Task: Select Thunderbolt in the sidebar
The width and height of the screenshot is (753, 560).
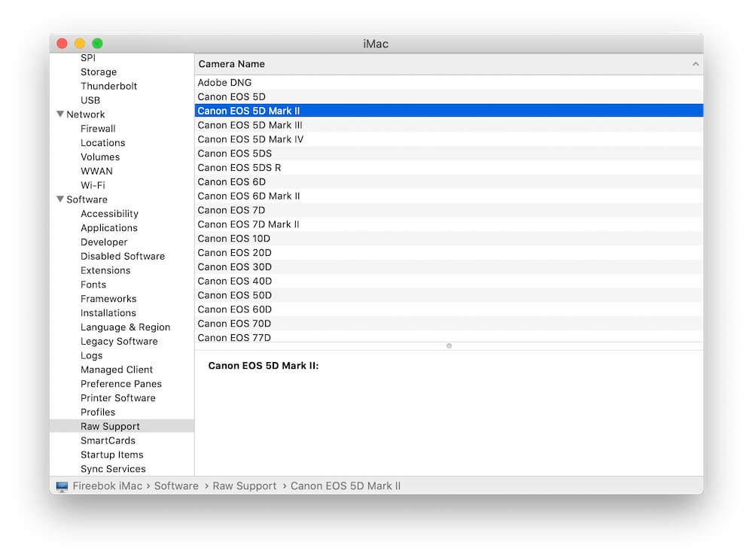Action: (108, 86)
